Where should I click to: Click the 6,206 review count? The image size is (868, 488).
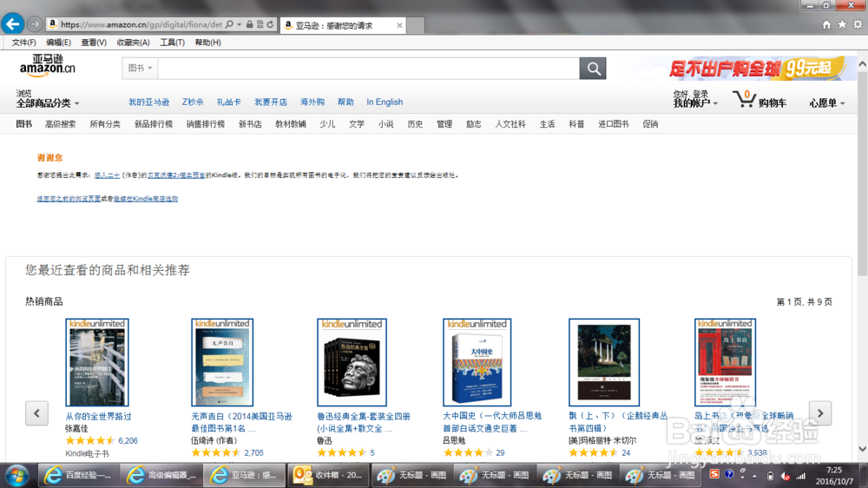coord(128,441)
